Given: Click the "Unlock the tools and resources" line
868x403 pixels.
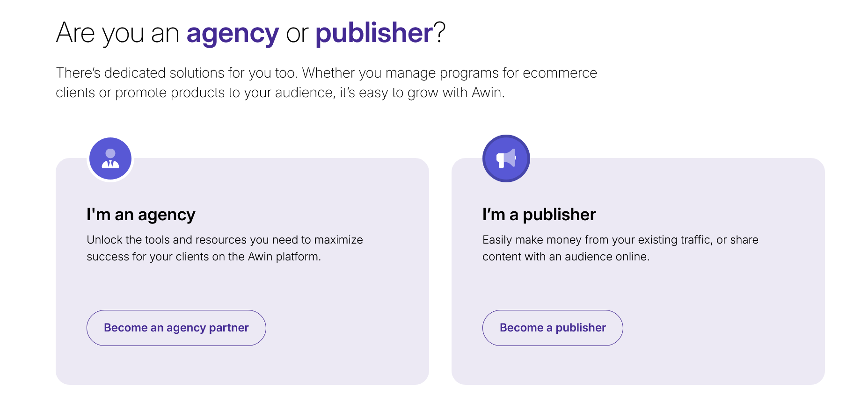Looking at the screenshot, I should click(225, 240).
